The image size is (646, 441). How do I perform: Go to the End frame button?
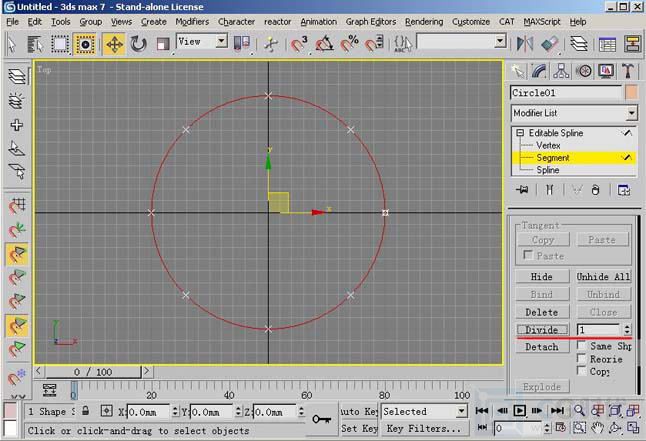coord(557,411)
